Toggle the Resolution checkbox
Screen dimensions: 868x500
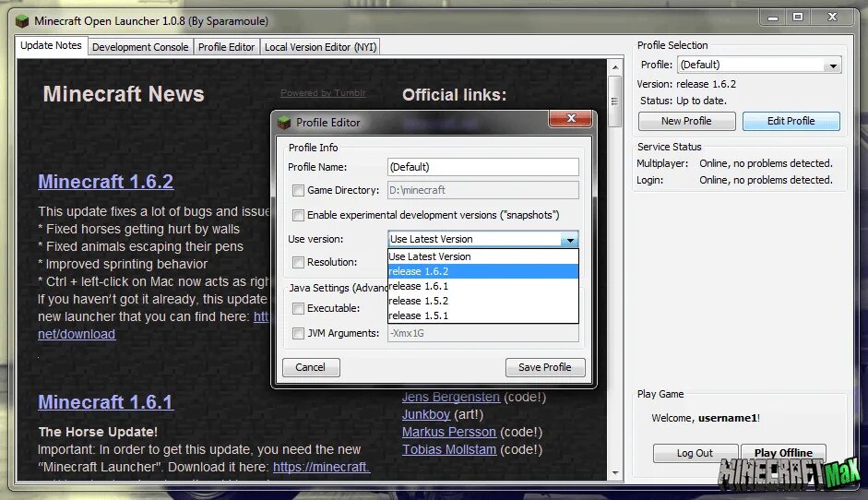coord(298,262)
